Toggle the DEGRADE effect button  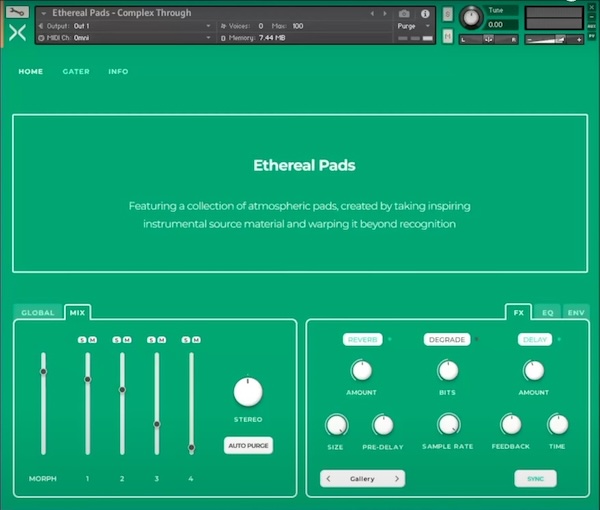[x=447, y=339]
